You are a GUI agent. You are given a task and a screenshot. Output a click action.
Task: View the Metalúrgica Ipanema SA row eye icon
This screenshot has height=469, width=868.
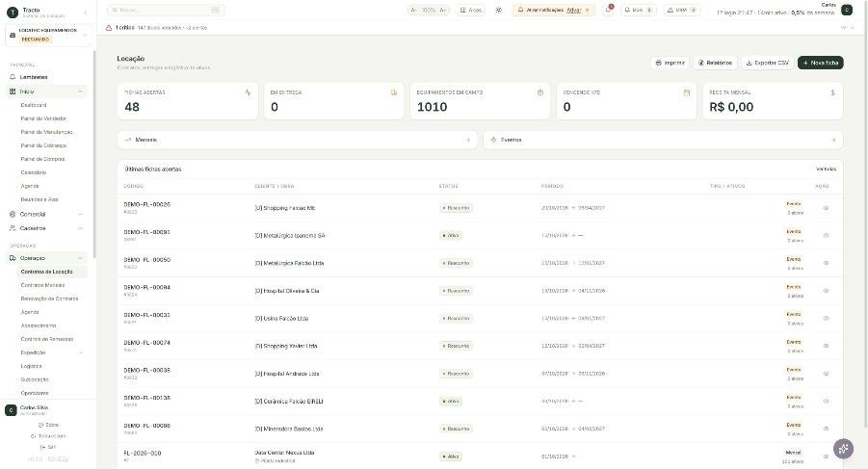click(x=826, y=236)
